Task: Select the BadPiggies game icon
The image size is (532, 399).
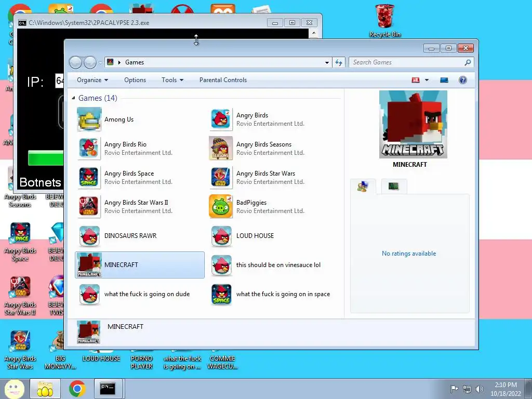Action: 221,207
